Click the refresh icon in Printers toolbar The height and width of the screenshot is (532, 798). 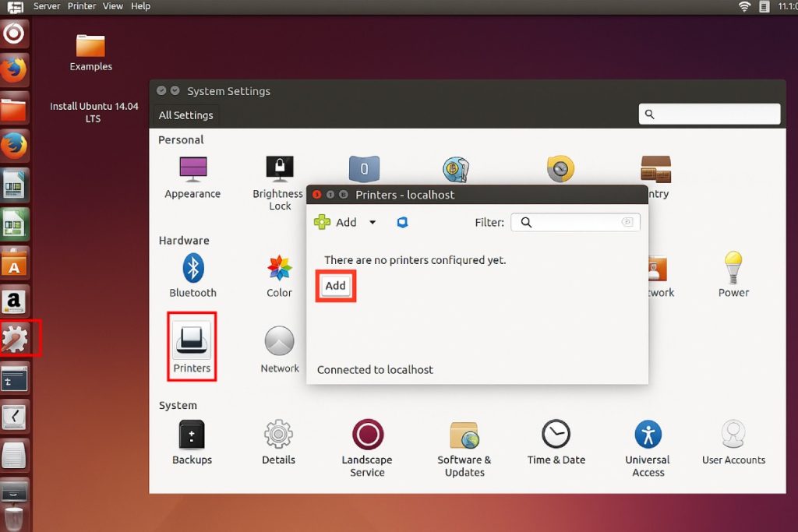403,222
